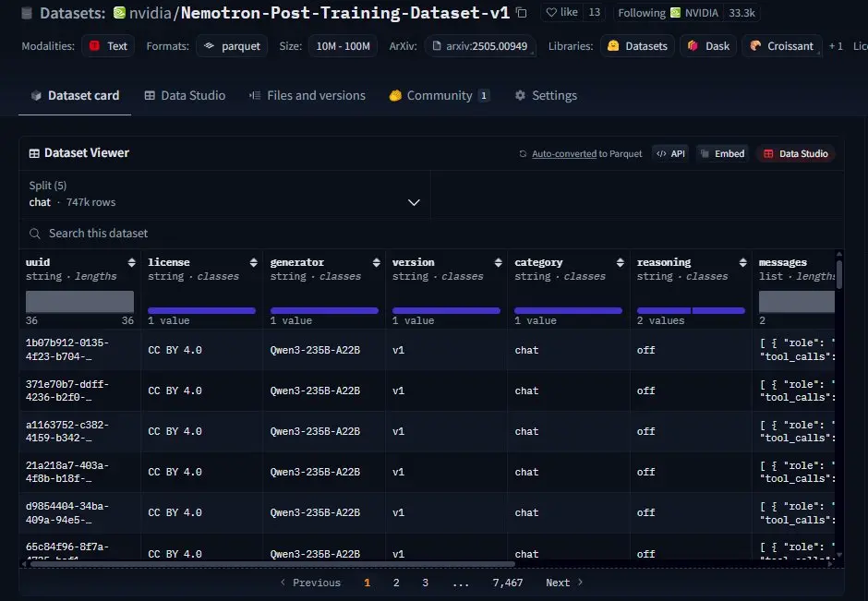Open the Files and versions tab

[x=307, y=95]
